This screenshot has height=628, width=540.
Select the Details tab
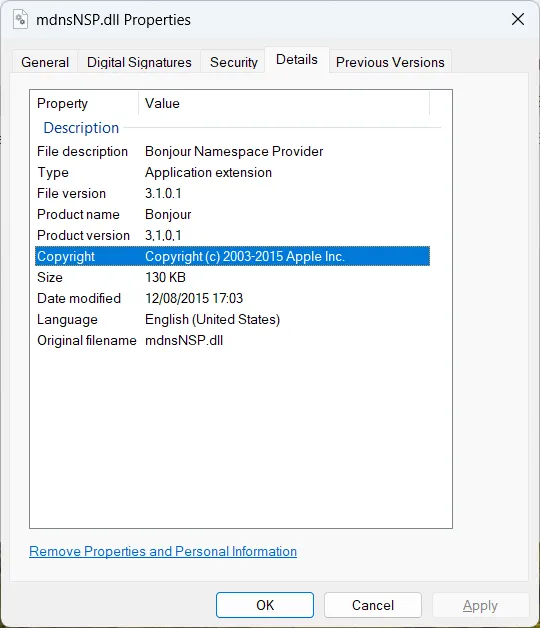(x=297, y=60)
